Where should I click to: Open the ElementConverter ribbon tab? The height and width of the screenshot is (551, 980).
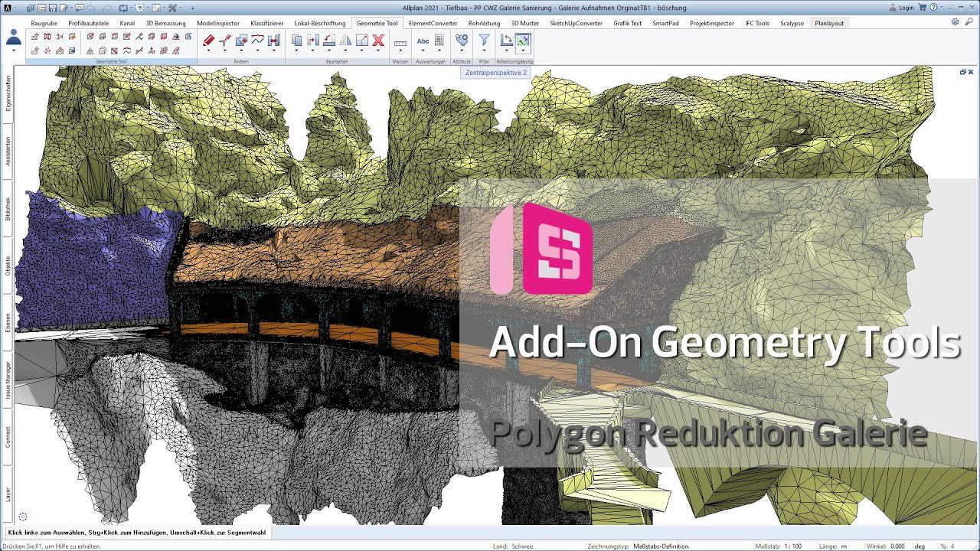433,23
